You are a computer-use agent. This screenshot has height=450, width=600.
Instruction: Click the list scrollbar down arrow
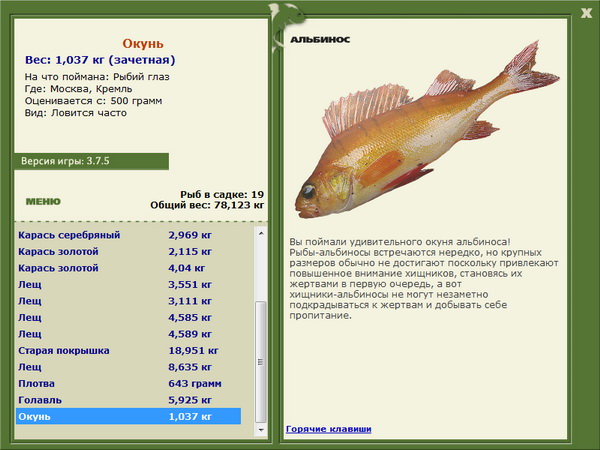261,430
